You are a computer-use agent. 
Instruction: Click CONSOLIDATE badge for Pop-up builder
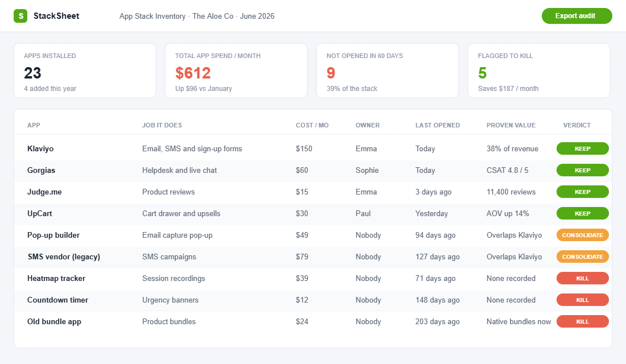(x=583, y=235)
